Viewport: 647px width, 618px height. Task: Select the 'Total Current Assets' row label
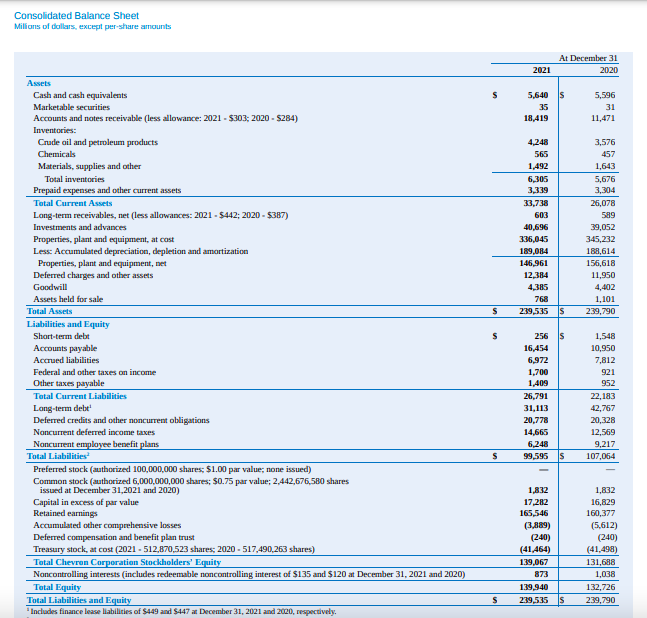(x=73, y=202)
